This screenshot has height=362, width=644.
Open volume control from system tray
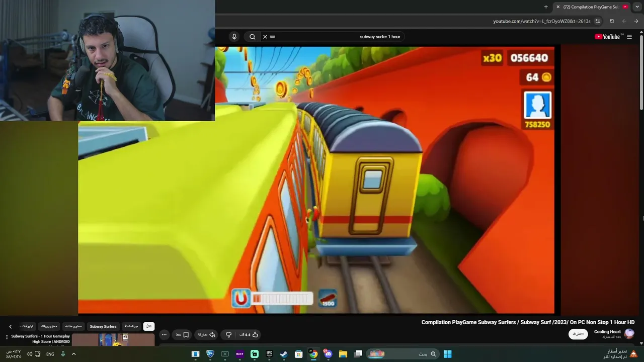tap(29, 354)
